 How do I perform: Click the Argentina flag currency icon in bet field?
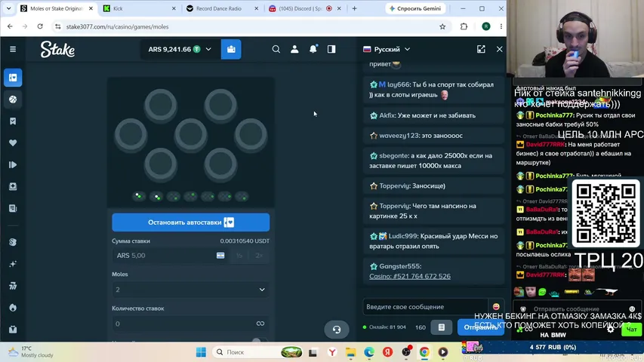(x=220, y=256)
